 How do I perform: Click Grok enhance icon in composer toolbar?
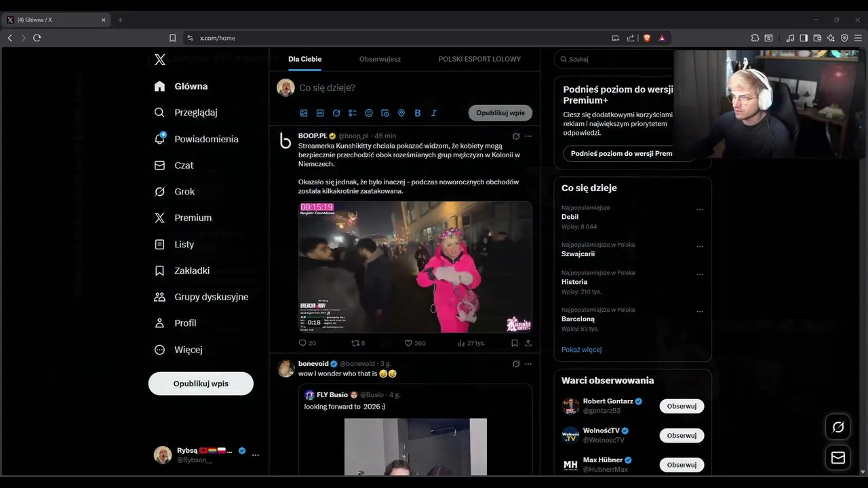(x=336, y=113)
